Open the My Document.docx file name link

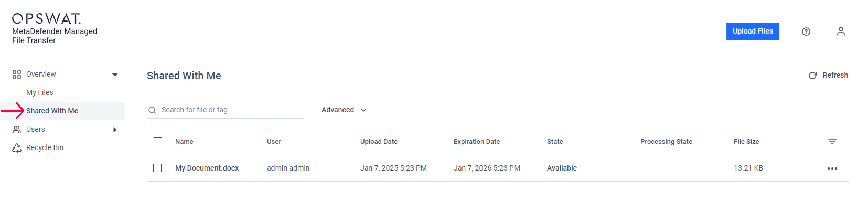[x=207, y=168]
